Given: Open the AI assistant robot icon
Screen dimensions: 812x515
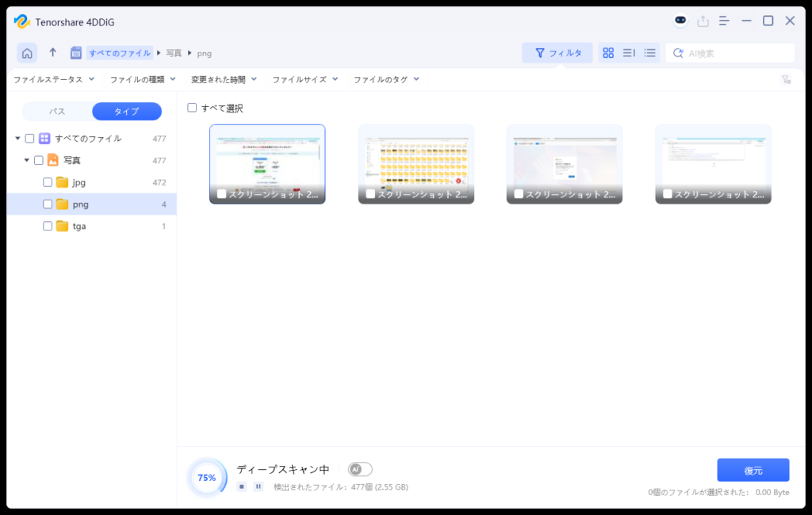Looking at the screenshot, I should click(680, 21).
